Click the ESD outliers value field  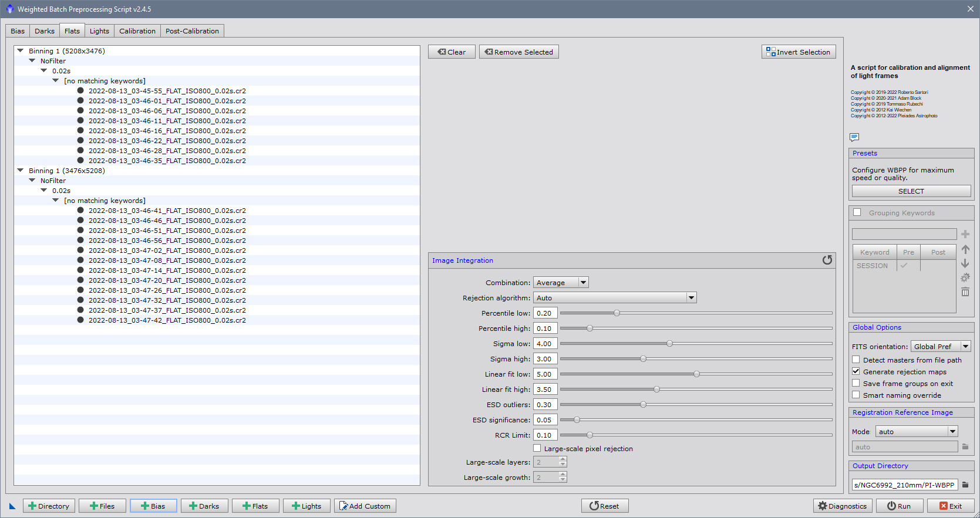545,404
